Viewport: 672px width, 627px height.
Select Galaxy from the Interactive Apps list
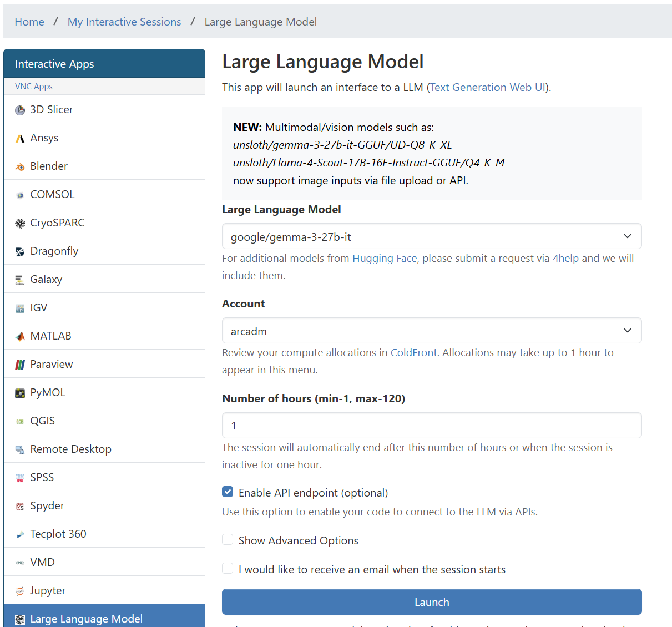46,279
